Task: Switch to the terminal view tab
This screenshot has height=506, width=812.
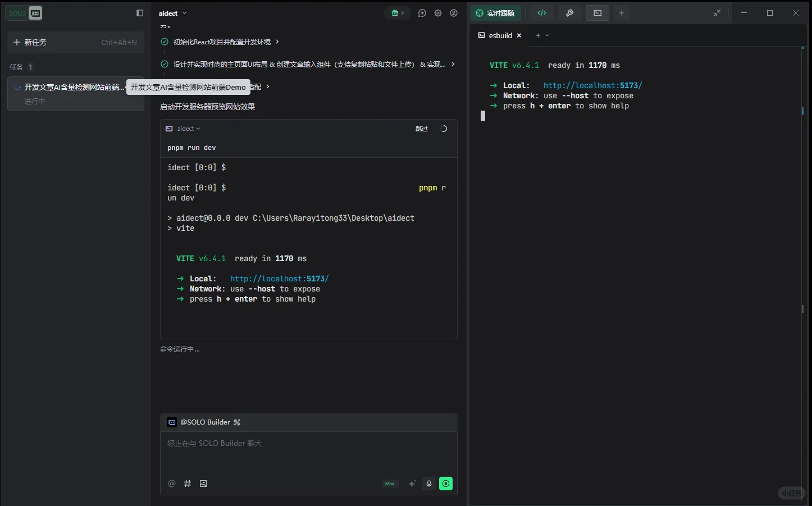Action: coord(597,13)
